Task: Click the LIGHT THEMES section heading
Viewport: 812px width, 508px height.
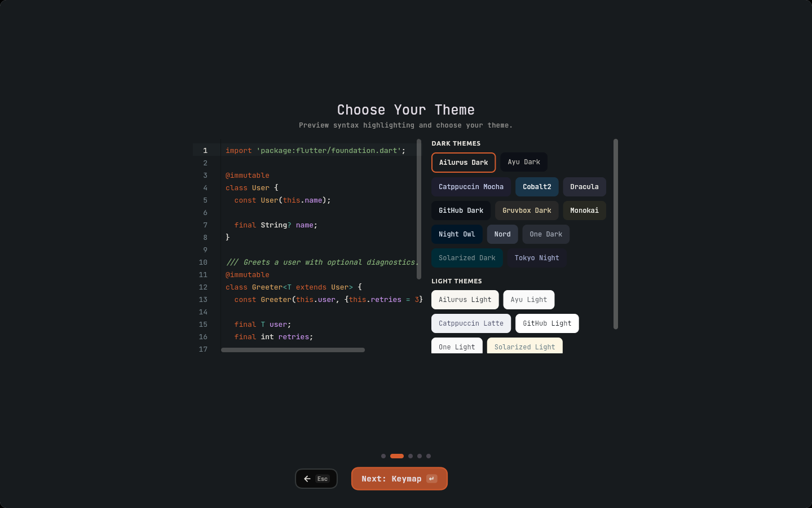Action: pyautogui.click(x=457, y=281)
